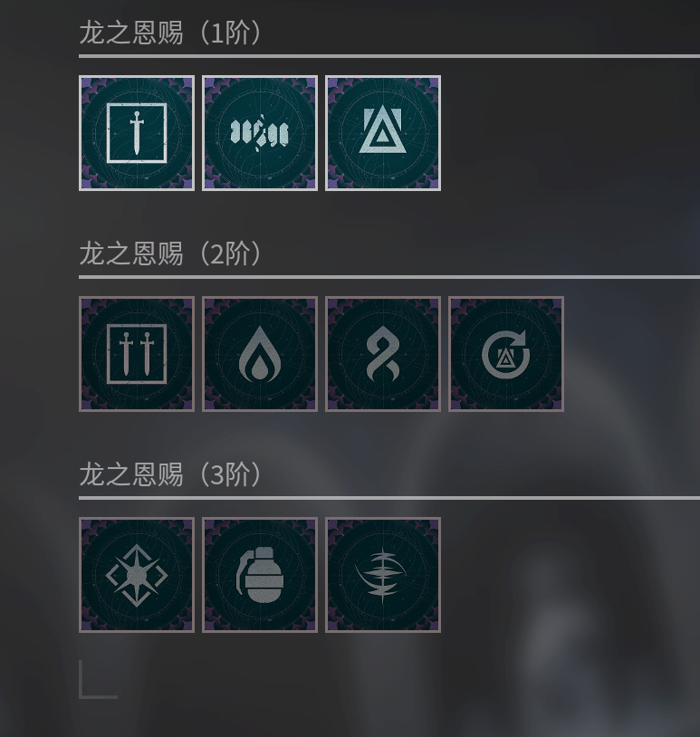This screenshot has width=700, height=737.
Task: Pick the spiked blade slash perk
Action: [383, 575]
